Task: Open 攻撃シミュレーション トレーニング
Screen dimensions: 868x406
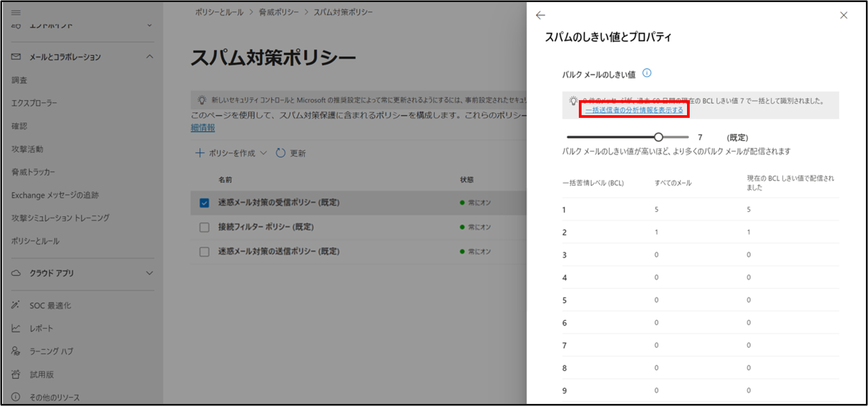Action: 61,218
